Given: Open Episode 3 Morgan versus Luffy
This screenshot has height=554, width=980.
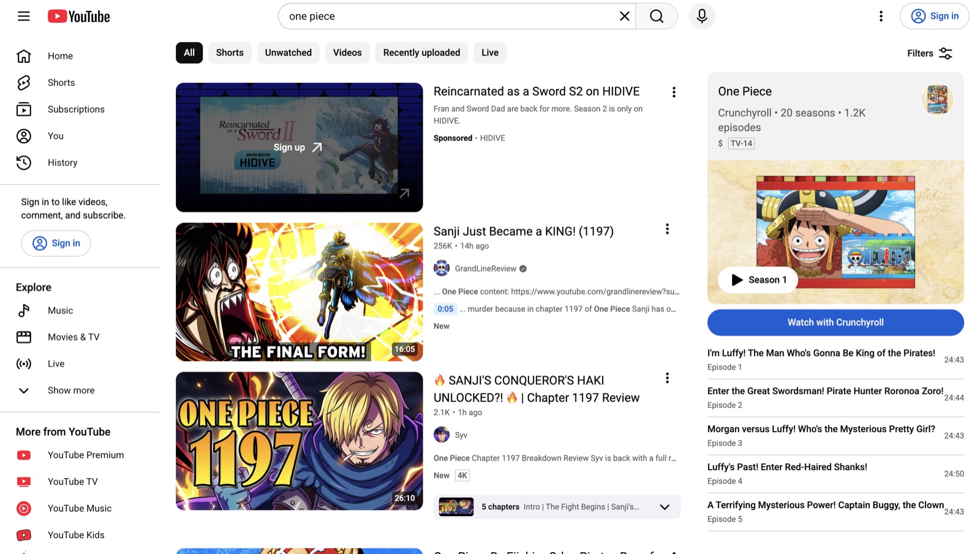Looking at the screenshot, I should [835, 435].
